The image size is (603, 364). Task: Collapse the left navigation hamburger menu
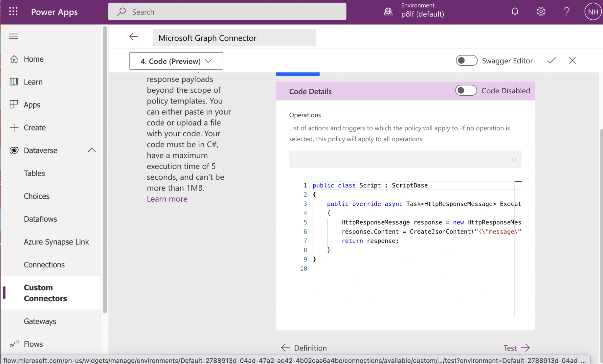(13, 36)
